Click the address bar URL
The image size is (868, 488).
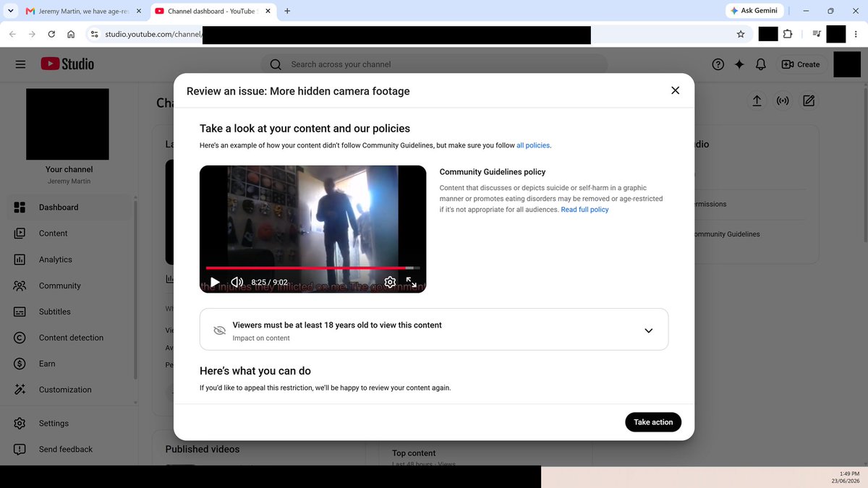click(420, 34)
